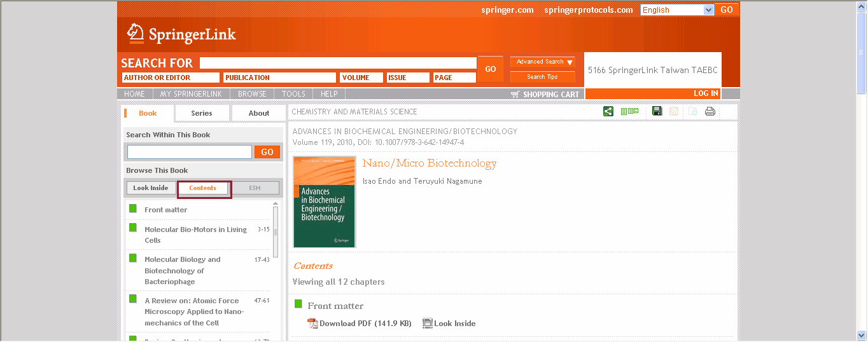Click green square beside Molecular Bio-Motors chapter
The width and height of the screenshot is (868, 342).
133,227
